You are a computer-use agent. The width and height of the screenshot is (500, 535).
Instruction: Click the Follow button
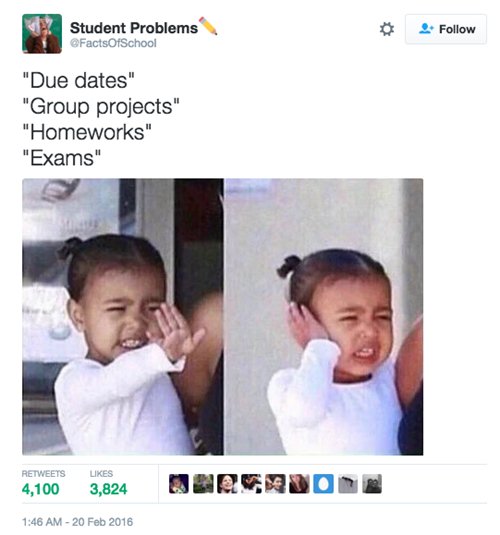(446, 29)
